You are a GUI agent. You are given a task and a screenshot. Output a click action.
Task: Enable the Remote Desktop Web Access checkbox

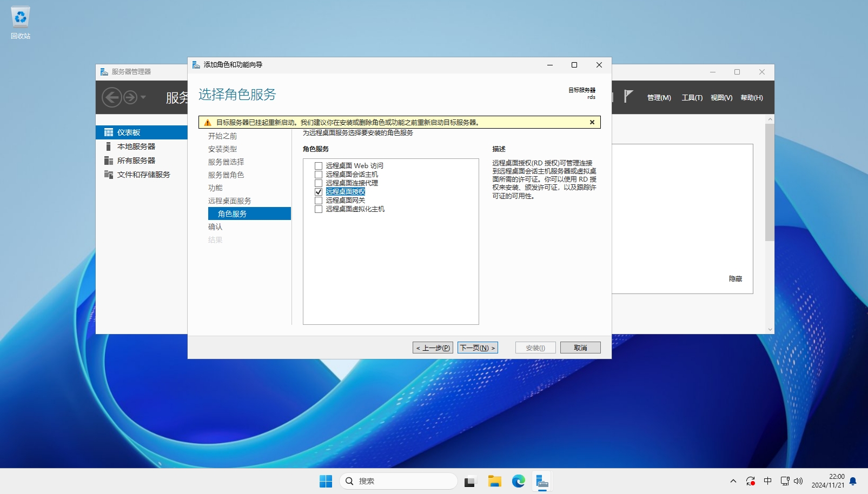click(319, 166)
